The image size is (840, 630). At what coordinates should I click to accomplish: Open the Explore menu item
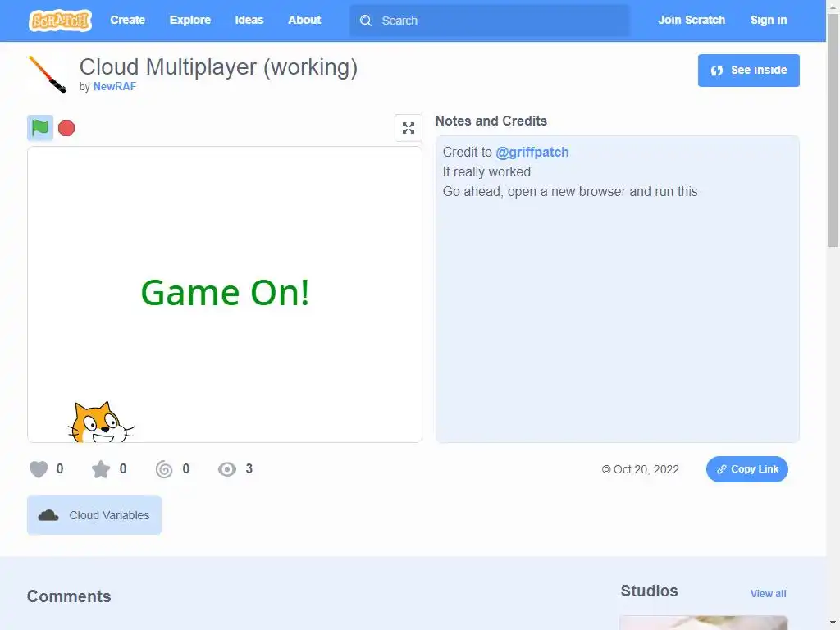[x=190, y=21]
